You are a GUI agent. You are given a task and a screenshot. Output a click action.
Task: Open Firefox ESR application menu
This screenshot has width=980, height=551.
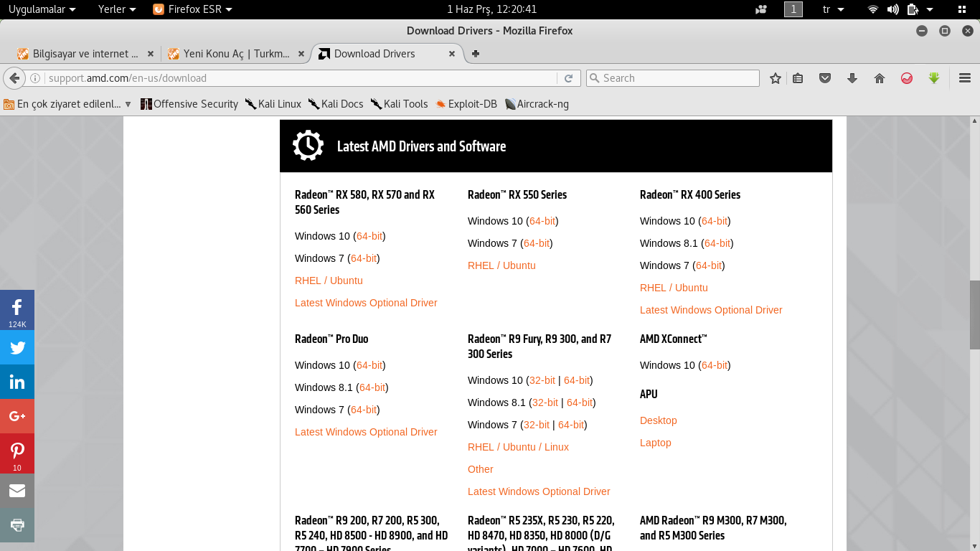(193, 9)
